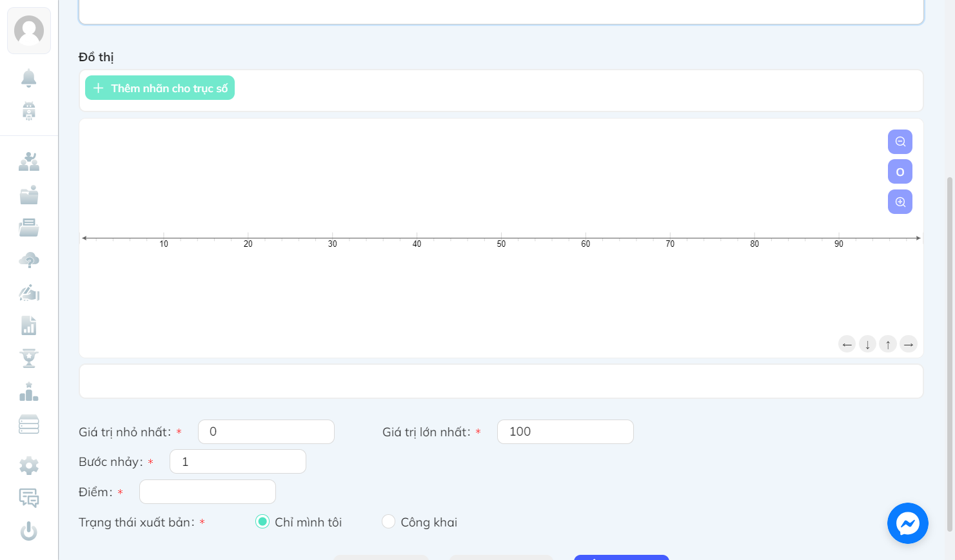Screen dimensions: 955x560
Task: Click the 70 tick label on number line
Action: tap(670, 244)
